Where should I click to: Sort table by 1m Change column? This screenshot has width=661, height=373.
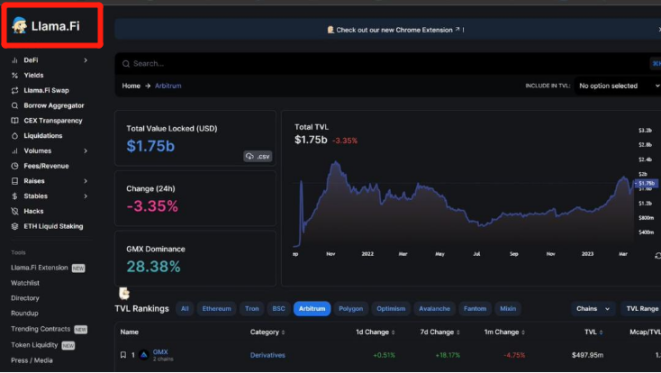tap(504, 333)
